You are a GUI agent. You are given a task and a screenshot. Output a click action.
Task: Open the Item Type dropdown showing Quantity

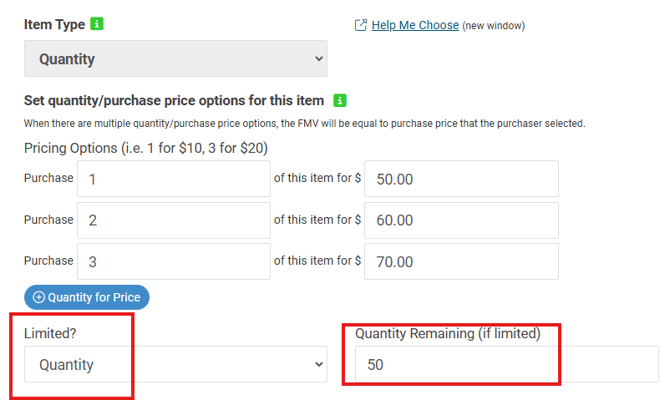point(175,59)
